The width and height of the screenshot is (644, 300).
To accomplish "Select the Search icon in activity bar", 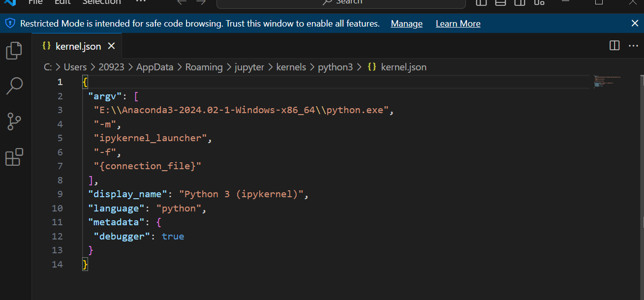I will 14,85.
